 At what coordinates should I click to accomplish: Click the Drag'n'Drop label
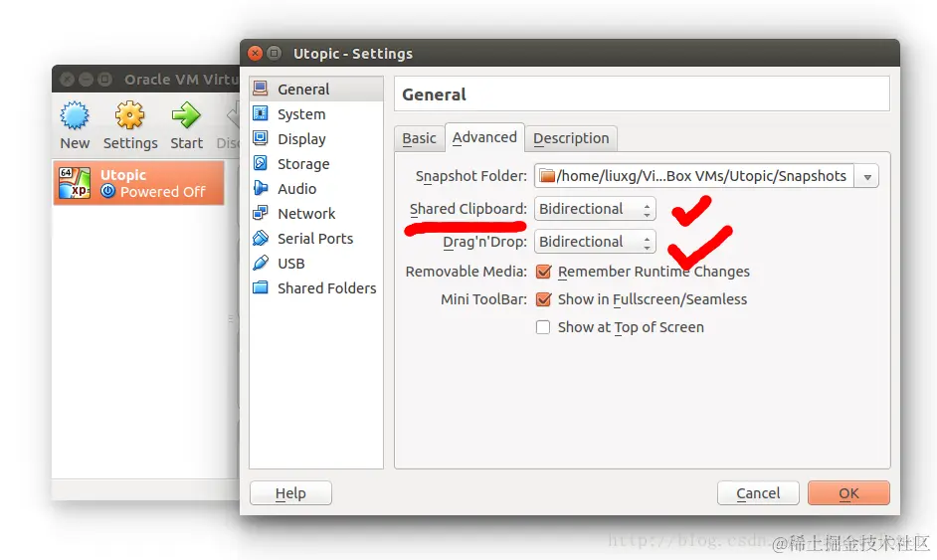(484, 242)
